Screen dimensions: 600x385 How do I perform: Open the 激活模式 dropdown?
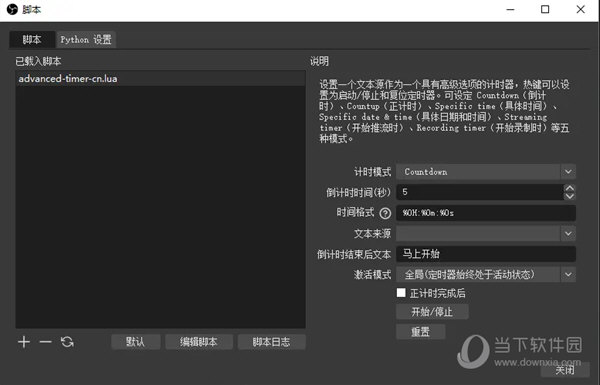click(x=486, y=274)
